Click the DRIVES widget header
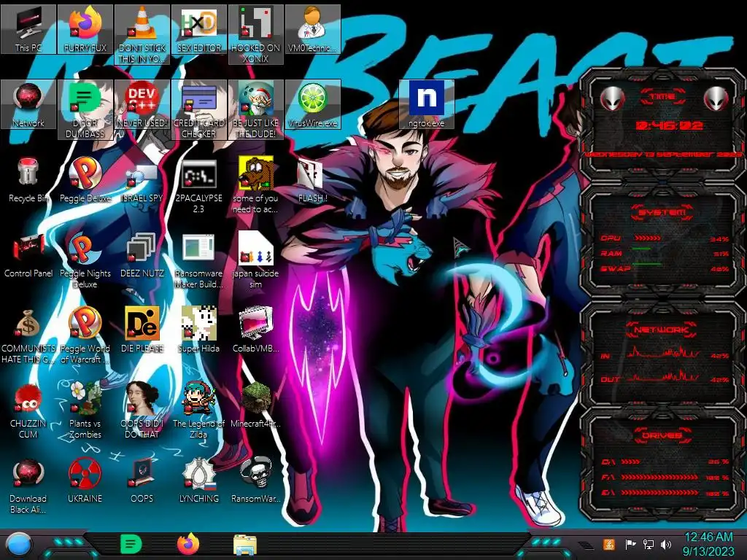The width and height of the screenshot is (747, 560). tap(662, 435)
